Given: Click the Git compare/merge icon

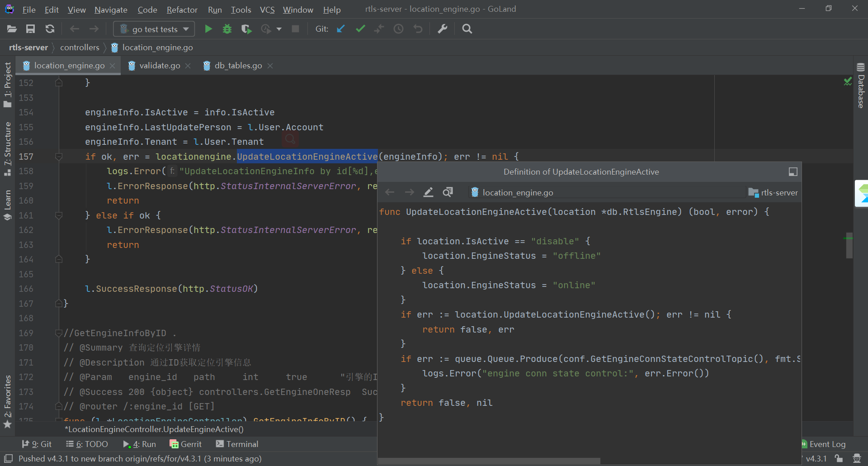Looking at the screenshot, I should [379, 29].
